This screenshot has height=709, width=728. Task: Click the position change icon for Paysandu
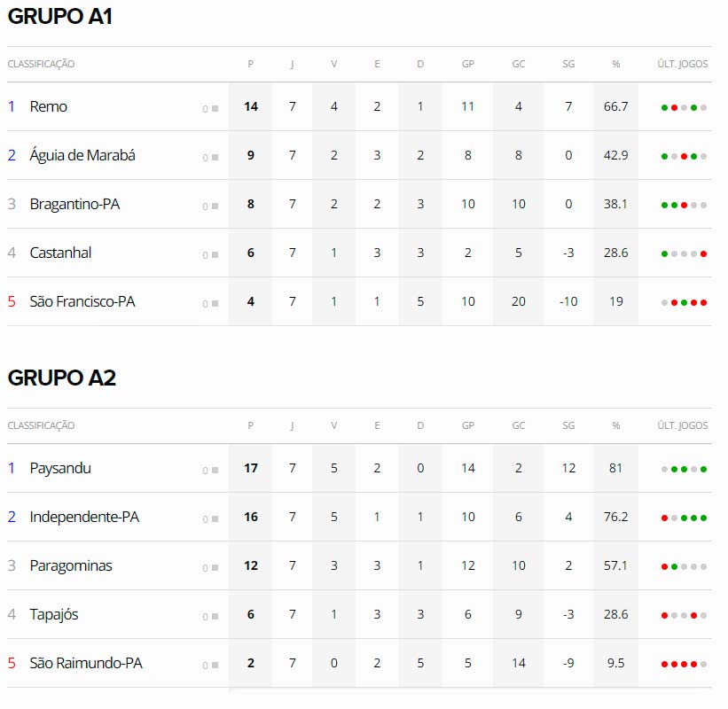click(x=215, y=470)
